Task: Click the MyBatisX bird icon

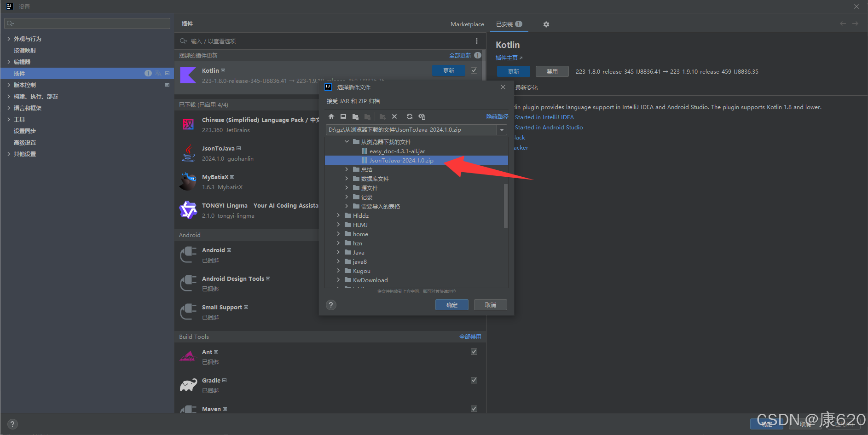Action: (x=188, y=181)
